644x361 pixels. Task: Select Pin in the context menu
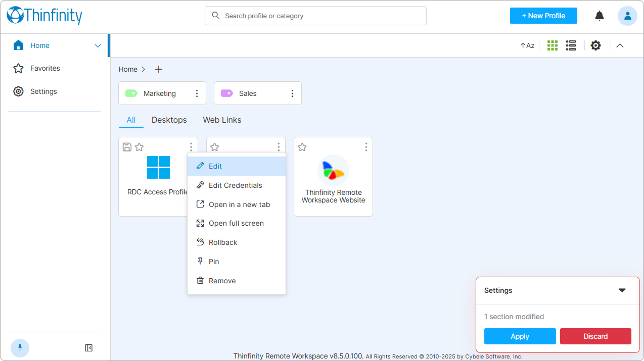pos(237,262)
